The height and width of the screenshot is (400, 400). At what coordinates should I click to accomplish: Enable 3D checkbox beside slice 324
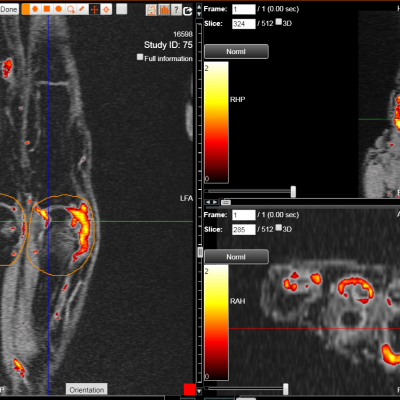coord(279,22)
